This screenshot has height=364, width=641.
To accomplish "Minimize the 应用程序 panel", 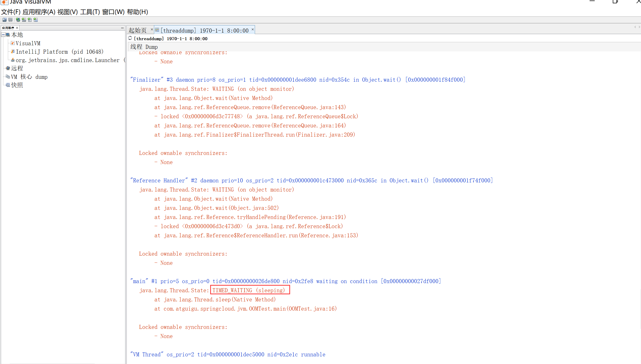I will 122,28.
